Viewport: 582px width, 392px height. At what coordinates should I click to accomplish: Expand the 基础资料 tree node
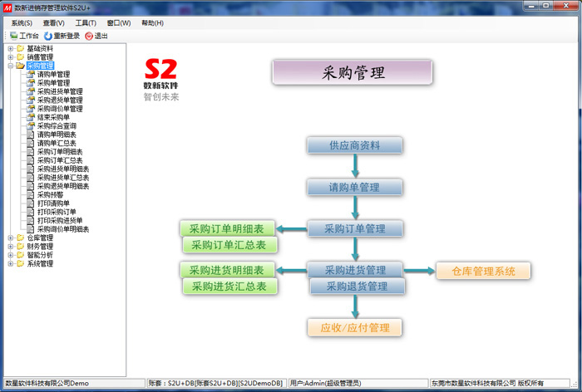tap(11, 48)
